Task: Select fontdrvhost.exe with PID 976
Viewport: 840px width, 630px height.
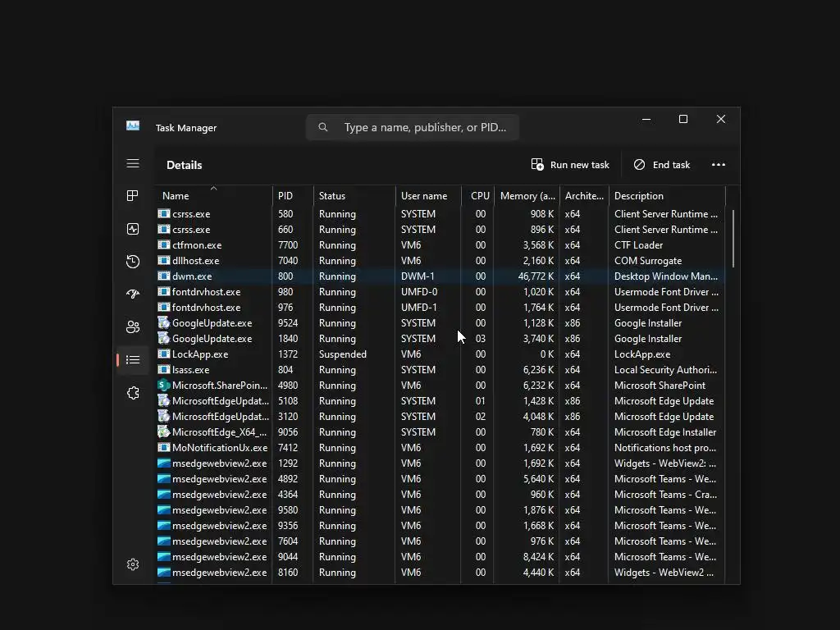Action: click(x=441, y=308)
